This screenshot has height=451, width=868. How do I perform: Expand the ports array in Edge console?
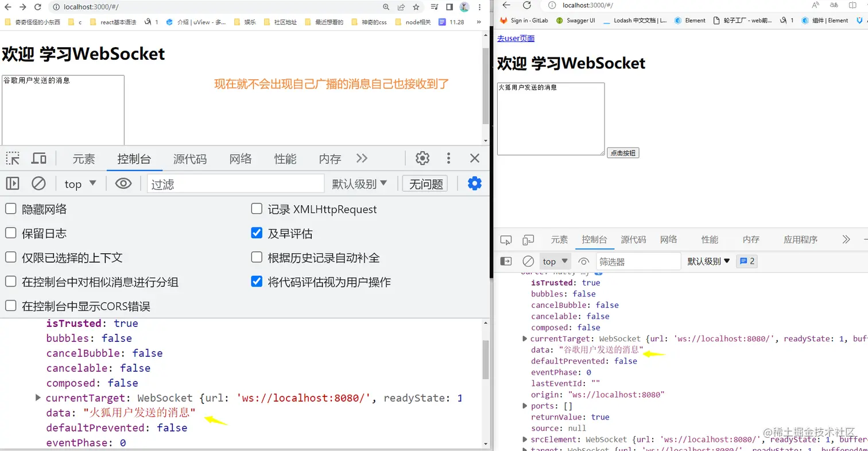pyautogui.click(x=525, y=406)
